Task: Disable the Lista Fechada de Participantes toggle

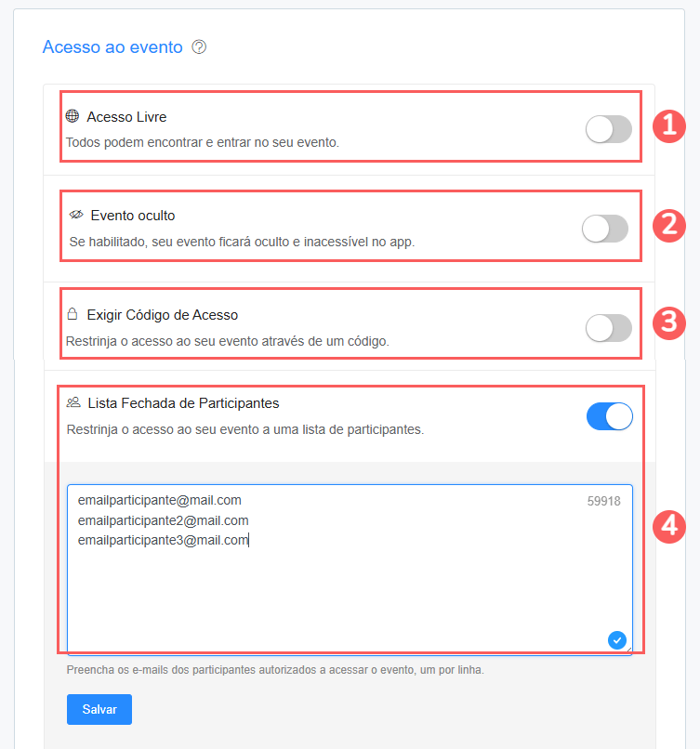Action: 609,416
